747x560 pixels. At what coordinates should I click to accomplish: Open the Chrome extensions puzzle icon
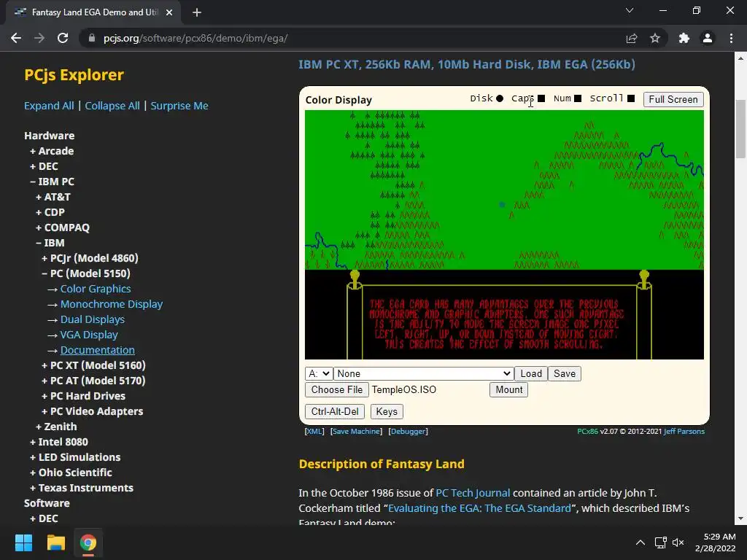[684, 38]
